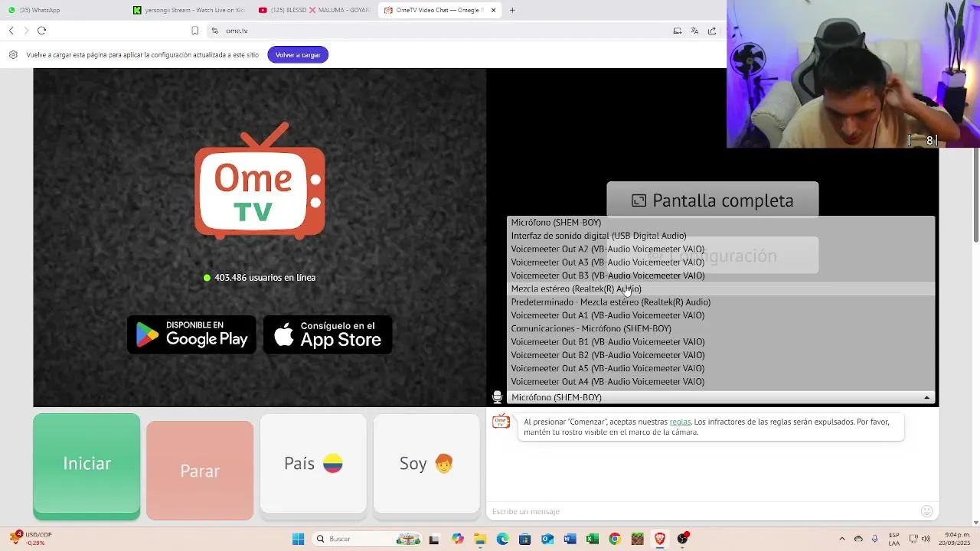980x551 pixels.
Task: Click the Escribe un mensaje chat field
Action: click(703, 511)
